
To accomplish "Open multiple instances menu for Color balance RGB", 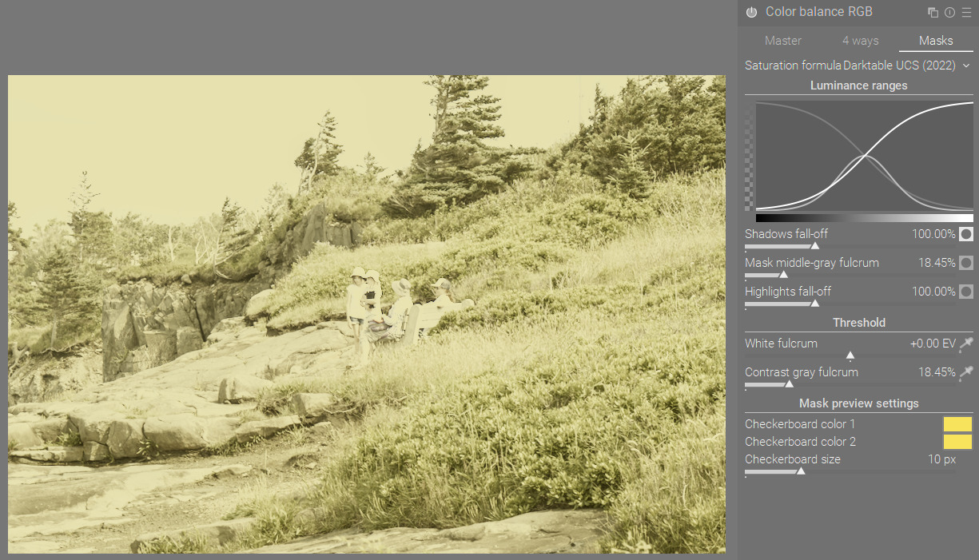I will click(x=933, y=12).
